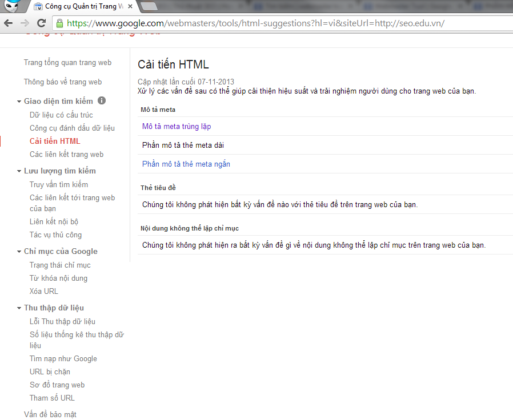This screenshot has height=420, width=513.
Task: Open Các liên kết trang web
Action: tap(66, 154)
